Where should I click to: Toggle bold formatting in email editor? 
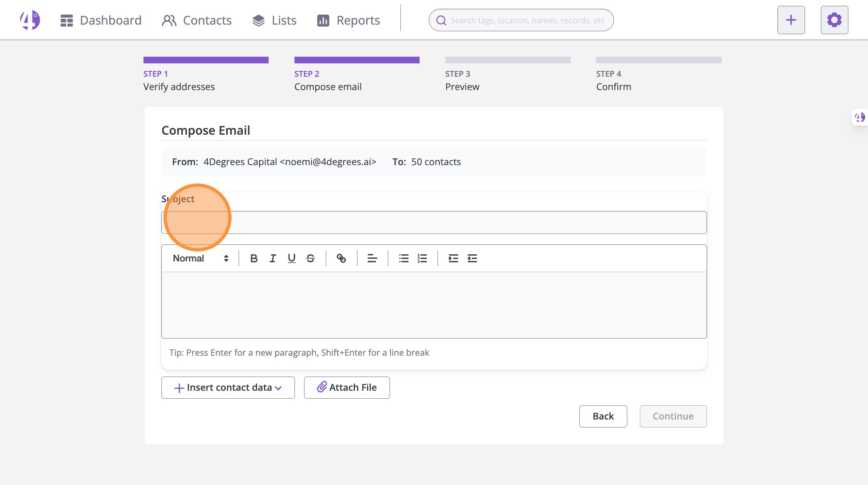click(254, 259)
